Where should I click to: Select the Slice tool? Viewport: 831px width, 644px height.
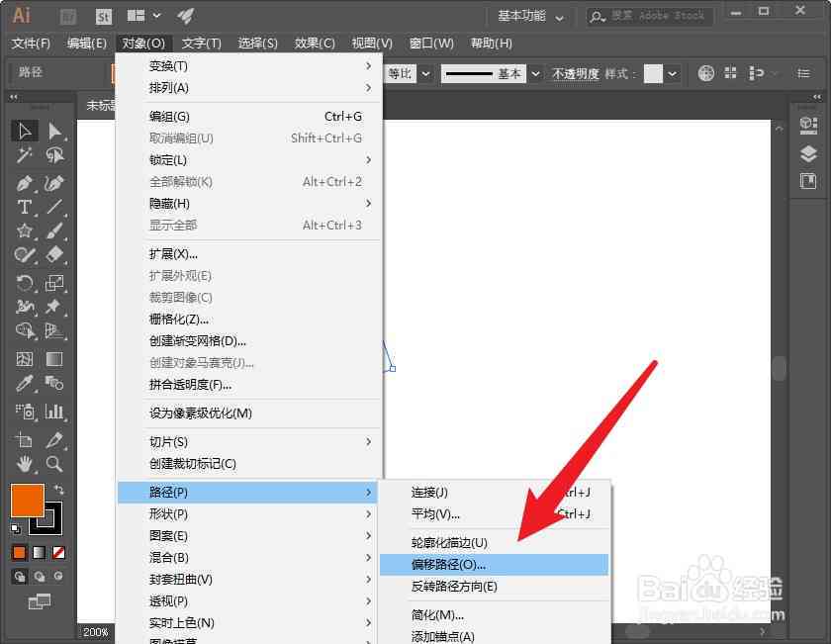[x=54, y=440]
